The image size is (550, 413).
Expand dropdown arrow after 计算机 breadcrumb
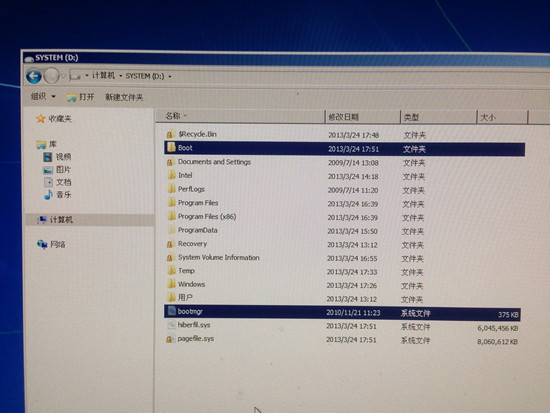[x=120, y=76]
